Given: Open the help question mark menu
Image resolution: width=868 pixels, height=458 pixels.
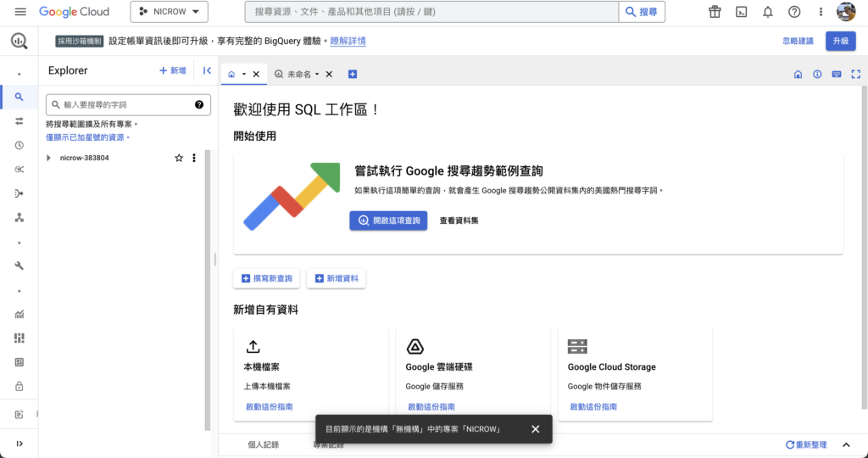Looking at the screenshot, I should (x=794, y=12).
